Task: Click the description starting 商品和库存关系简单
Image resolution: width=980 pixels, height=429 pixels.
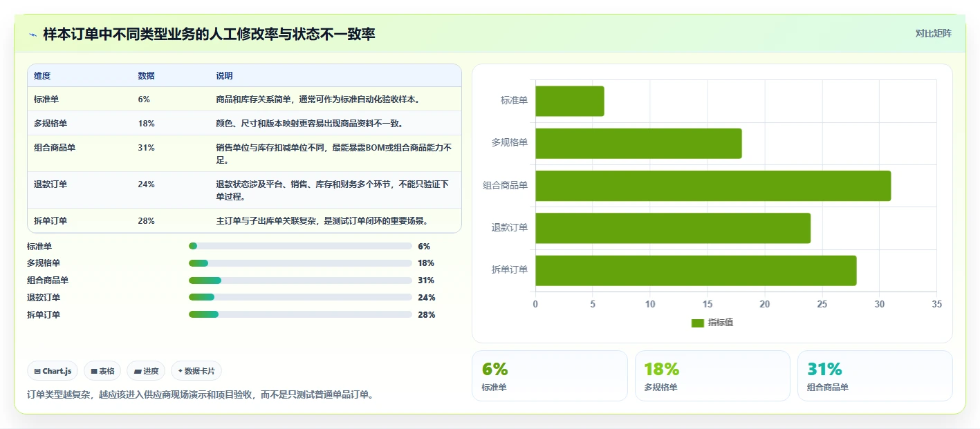Action: click(318, 99)
